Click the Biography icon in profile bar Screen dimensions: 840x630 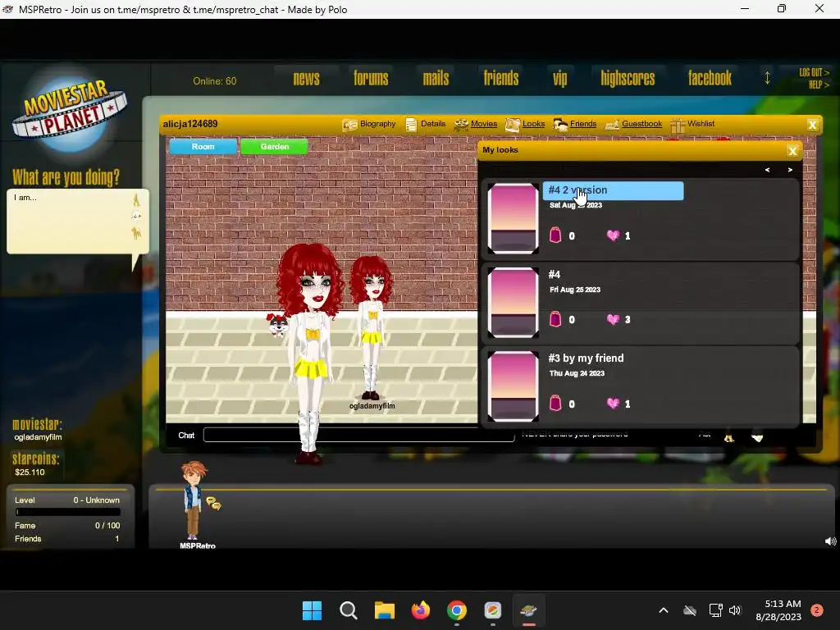point(349,125)
